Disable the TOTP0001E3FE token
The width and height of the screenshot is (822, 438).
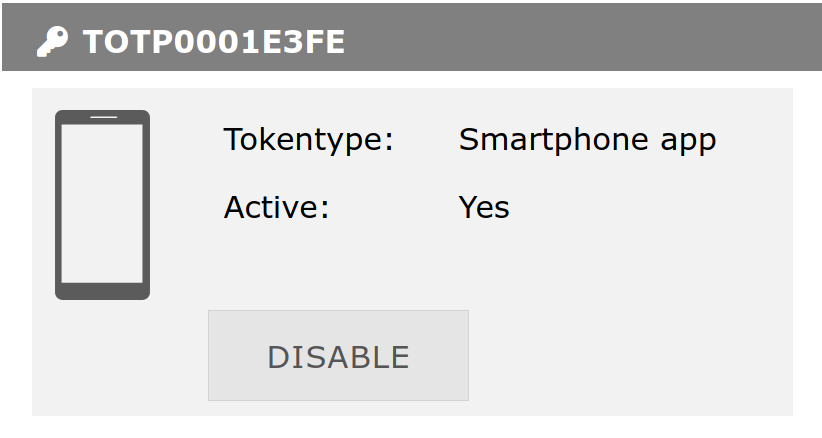click(338, 356)
